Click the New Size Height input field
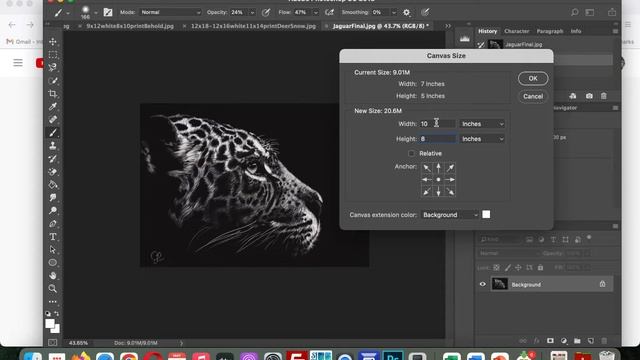 pos(438,139)
